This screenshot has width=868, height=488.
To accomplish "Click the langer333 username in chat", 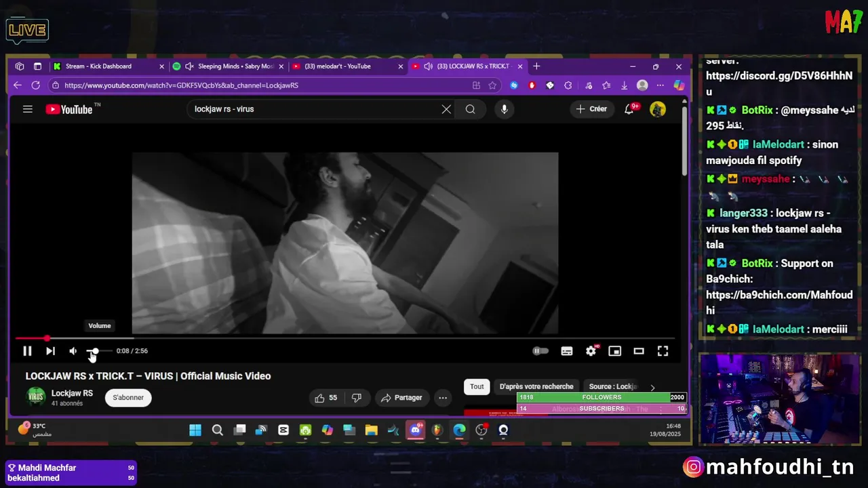I will (744, 213).
